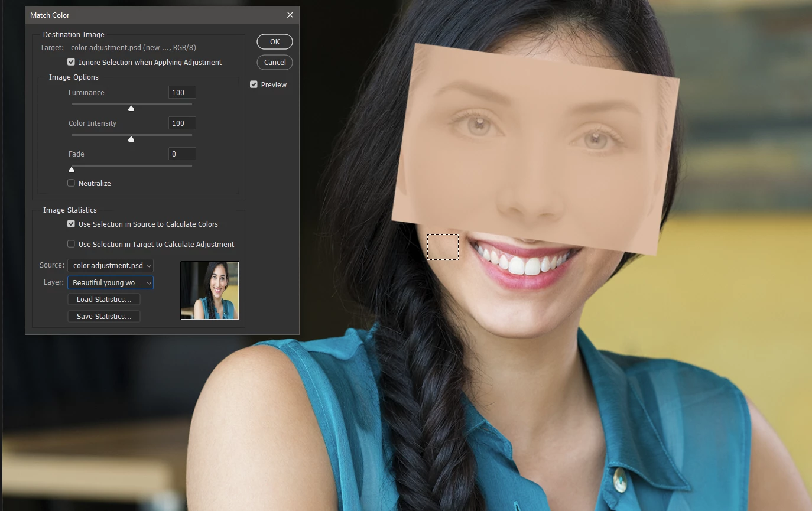
Task: Click the Save Statistics... button
Action: pos(104,317)
